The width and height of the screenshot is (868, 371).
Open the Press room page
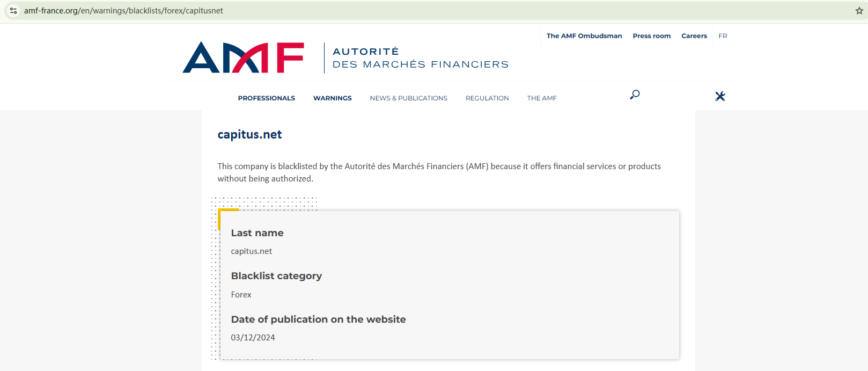coord(651,35)
